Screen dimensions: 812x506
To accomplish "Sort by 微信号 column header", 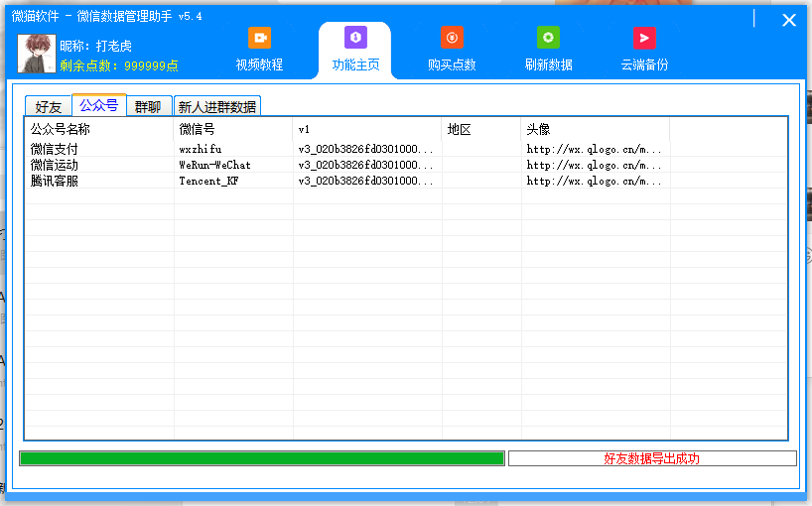I will (x=233, y=129).
